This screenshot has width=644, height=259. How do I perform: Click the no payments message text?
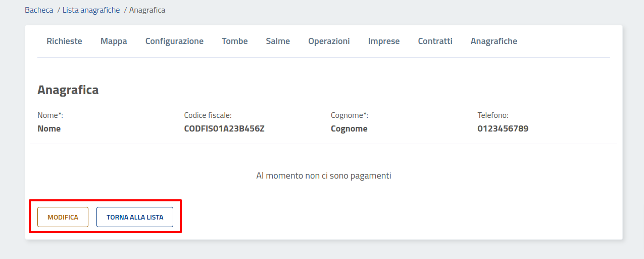pos(324,176)
